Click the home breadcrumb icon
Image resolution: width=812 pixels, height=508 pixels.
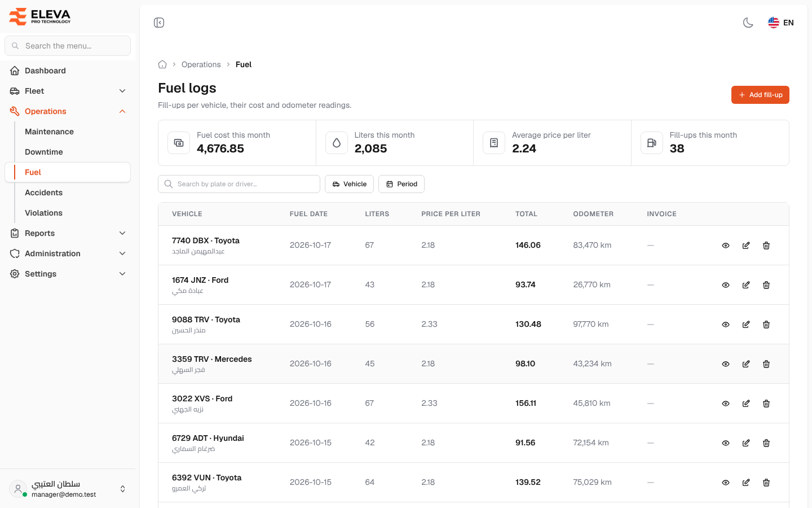[162, 64]
